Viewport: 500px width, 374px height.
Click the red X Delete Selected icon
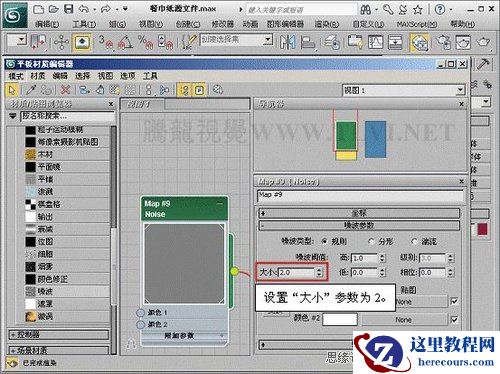click(x=65, y=90)
